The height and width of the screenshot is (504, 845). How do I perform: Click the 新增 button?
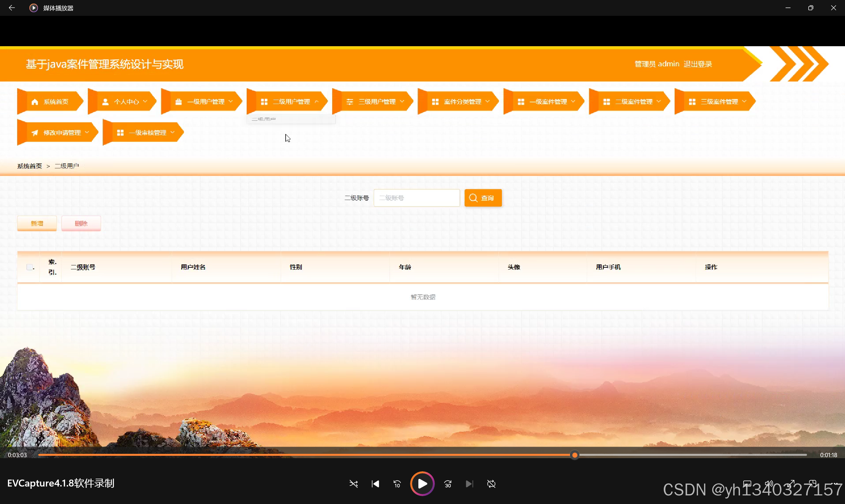pos(37,223)
